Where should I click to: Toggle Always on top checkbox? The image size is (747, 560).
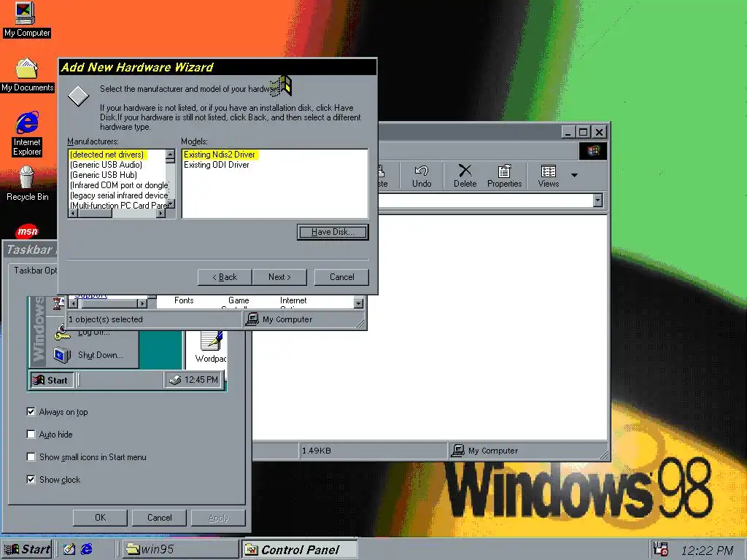[x=31, y=411]
